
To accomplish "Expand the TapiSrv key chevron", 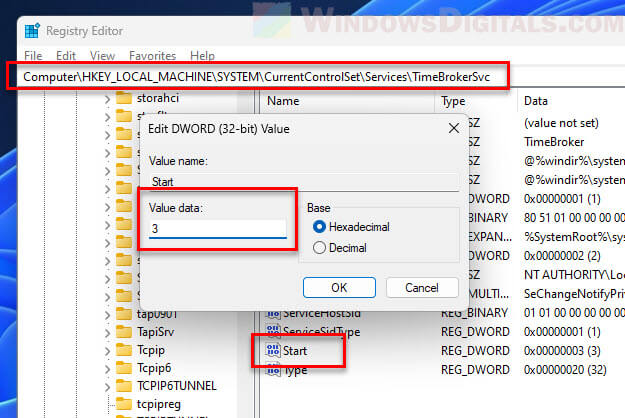I will (107, 332).
